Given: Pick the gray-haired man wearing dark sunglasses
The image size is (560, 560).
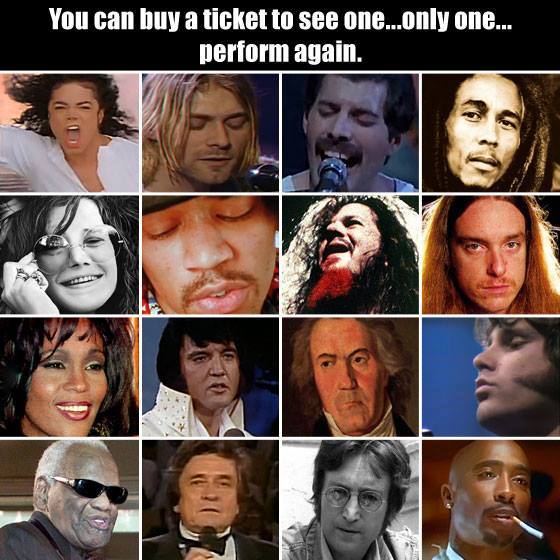Looking at the screenshot, I should 69,500.
